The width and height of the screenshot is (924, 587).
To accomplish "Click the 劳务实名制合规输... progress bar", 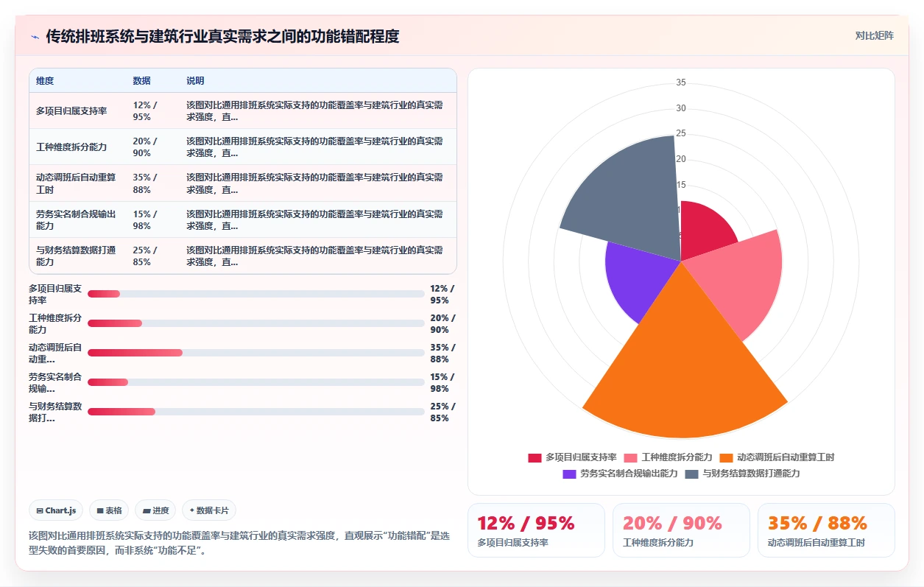I will coord(256,382).
